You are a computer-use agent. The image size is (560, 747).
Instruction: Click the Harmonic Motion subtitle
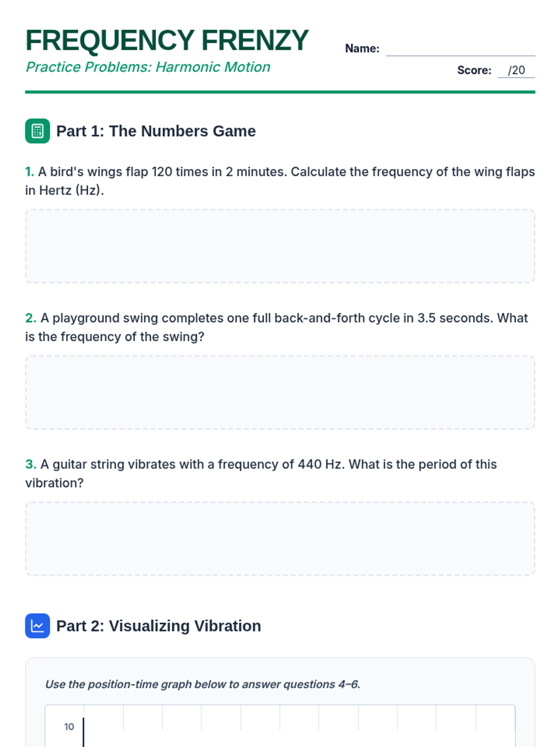(x=148, y=67)
